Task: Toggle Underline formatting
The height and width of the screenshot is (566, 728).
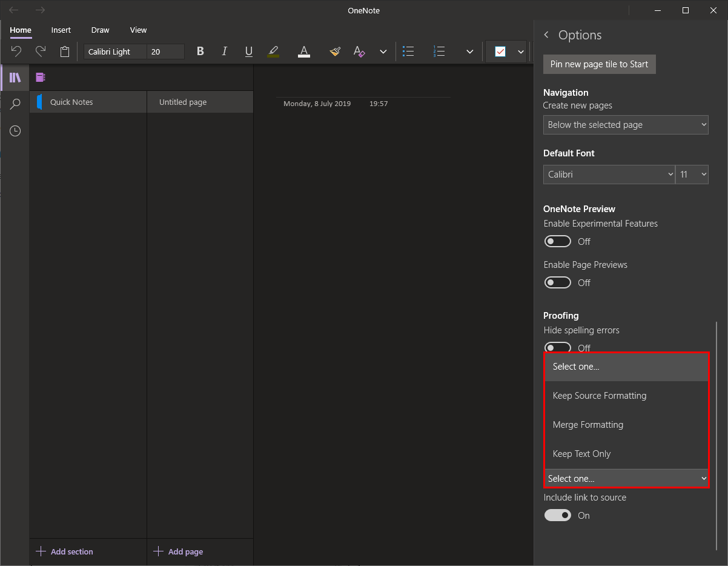Action: tap(249, 52)
